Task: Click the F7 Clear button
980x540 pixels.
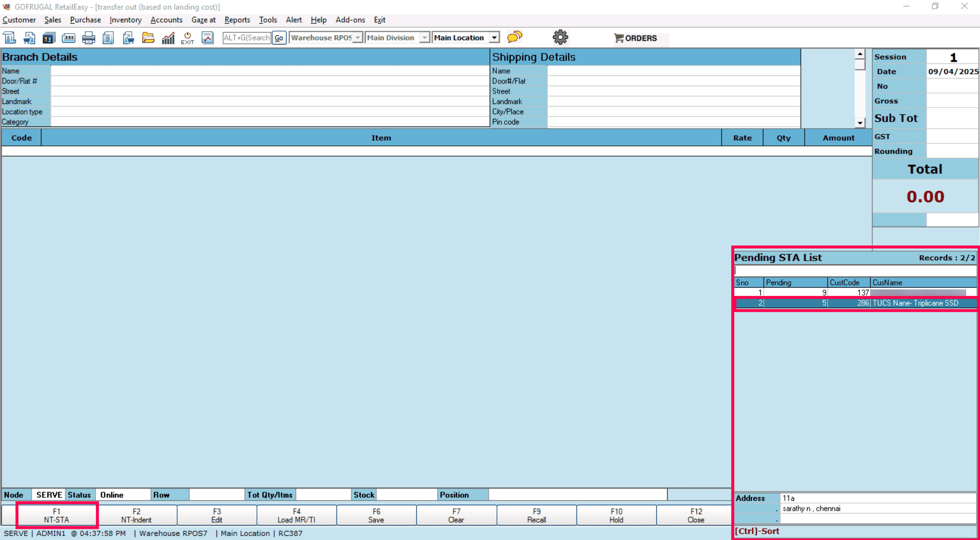Action: (457, 516)
